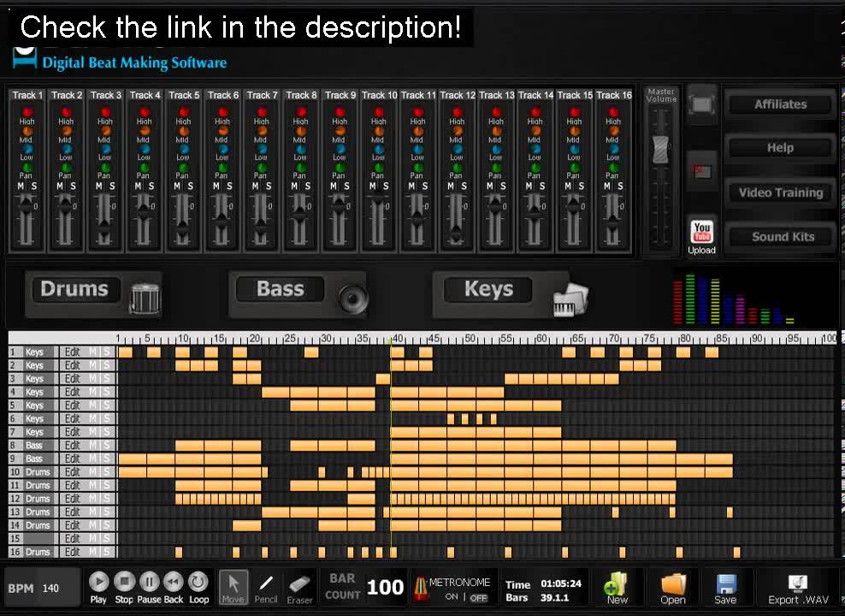Create a project with the New icon
Viewport: 845px width, 616px height.
617,588
